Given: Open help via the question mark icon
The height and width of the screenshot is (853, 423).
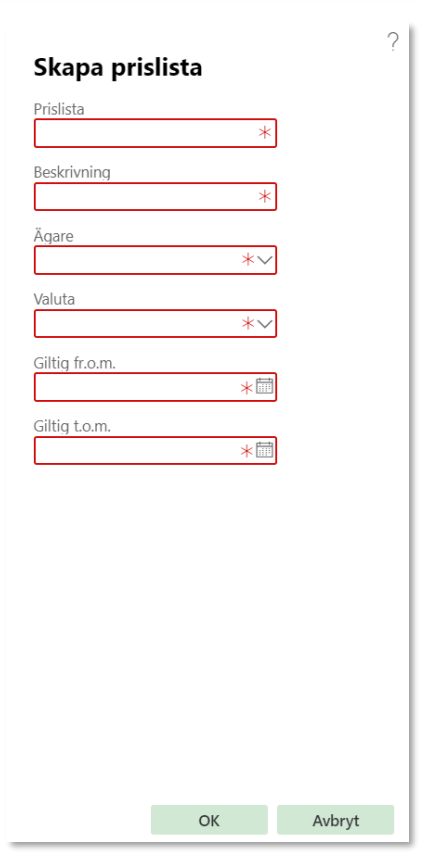Looking at the screenshot, I should click(393, 42).
